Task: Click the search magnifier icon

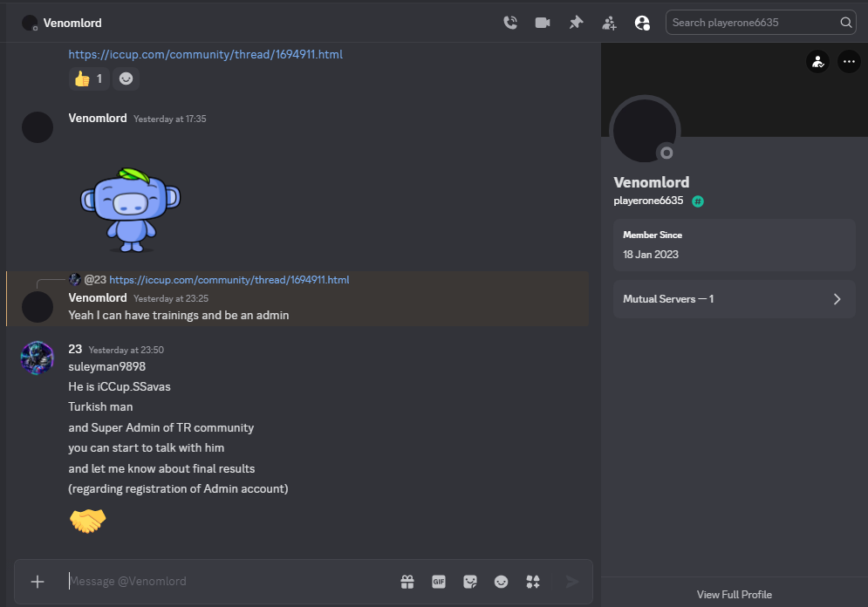Action: (x=845, y=23)
